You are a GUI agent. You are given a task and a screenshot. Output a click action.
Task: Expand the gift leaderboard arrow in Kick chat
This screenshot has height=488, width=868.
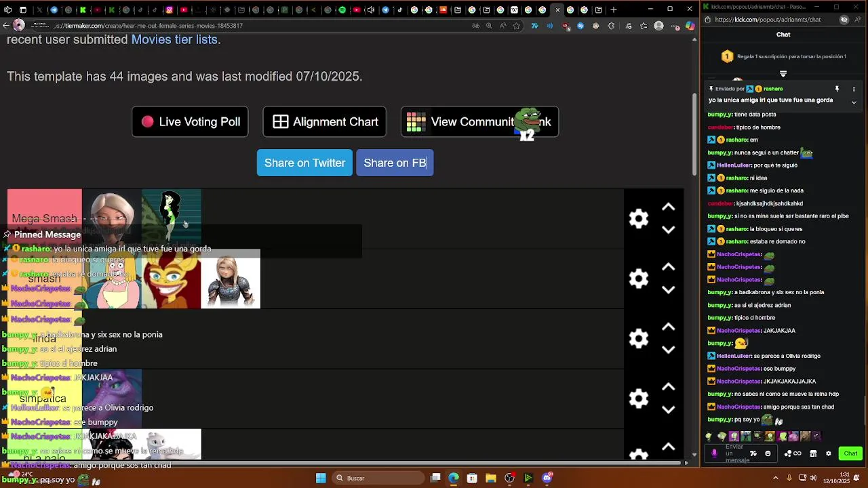(783, 74)
